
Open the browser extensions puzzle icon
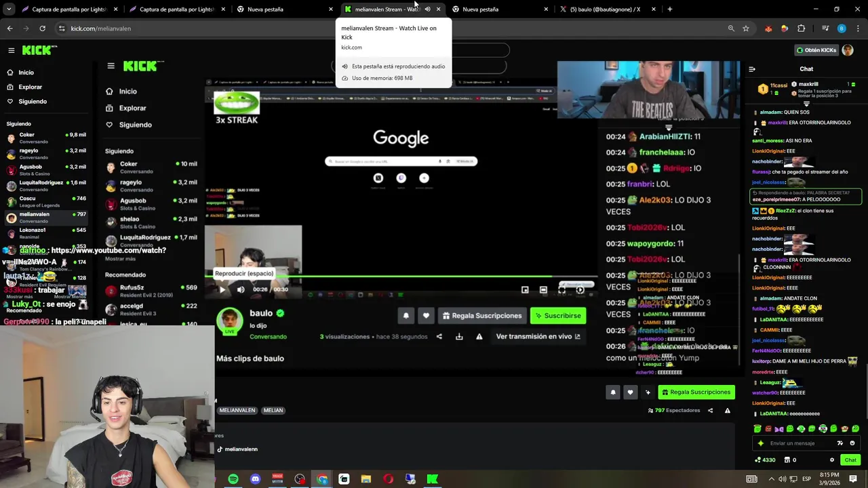(801, 28)
